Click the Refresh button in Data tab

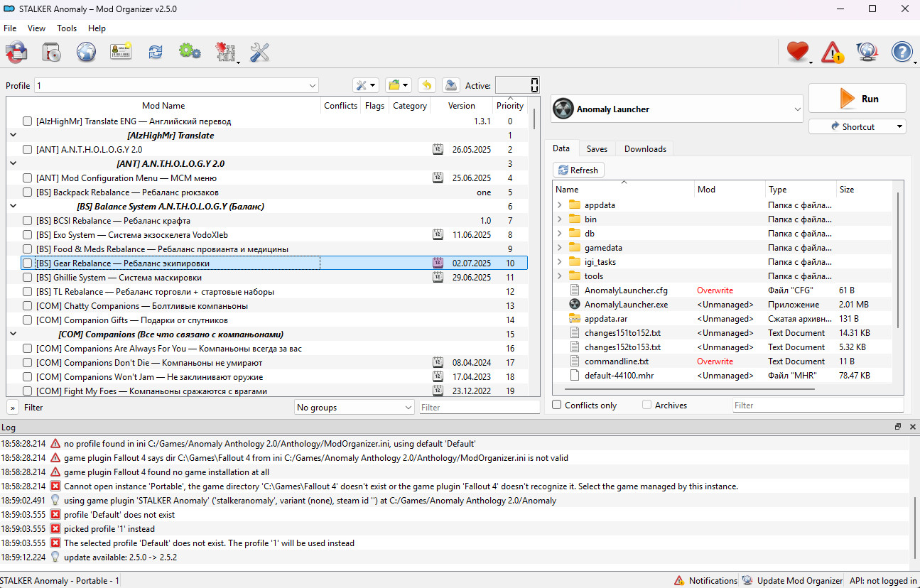578,170
